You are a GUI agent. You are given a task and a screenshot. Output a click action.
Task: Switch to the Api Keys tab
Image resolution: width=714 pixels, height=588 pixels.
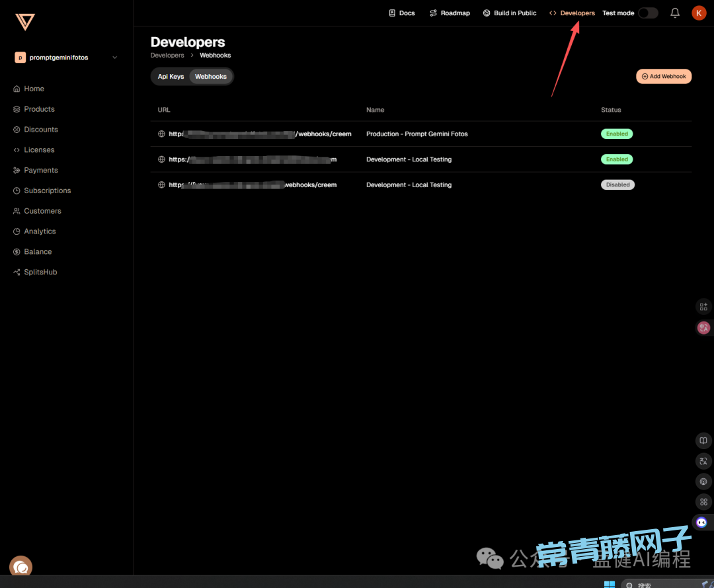click(171, 77)
